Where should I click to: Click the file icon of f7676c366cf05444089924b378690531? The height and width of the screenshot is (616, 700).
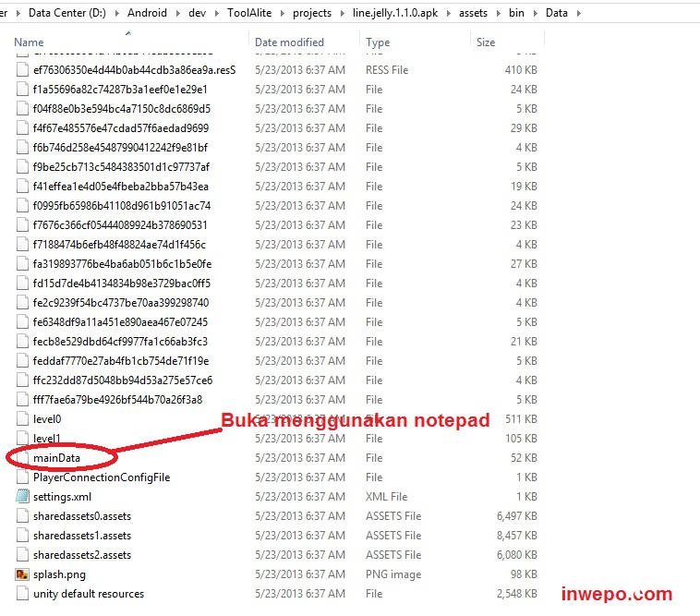tap(22, 224)
